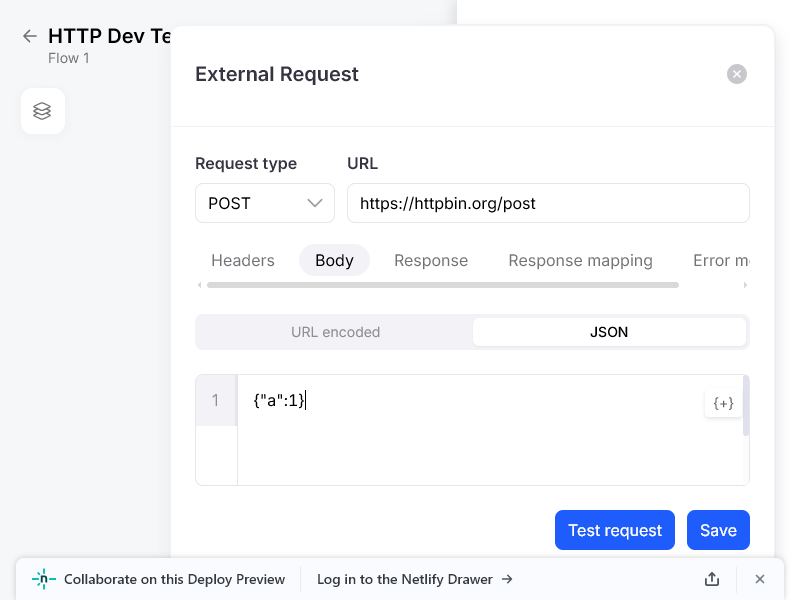The image size is (800, 600).
Task: Click the Test request button
Action: pos(615,530)
